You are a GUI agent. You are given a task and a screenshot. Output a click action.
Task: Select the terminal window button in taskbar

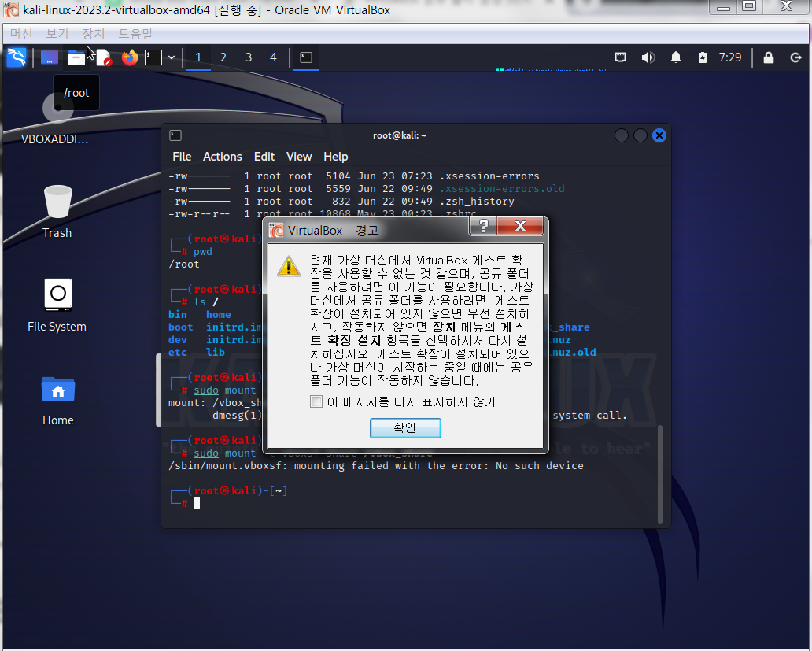306,57
